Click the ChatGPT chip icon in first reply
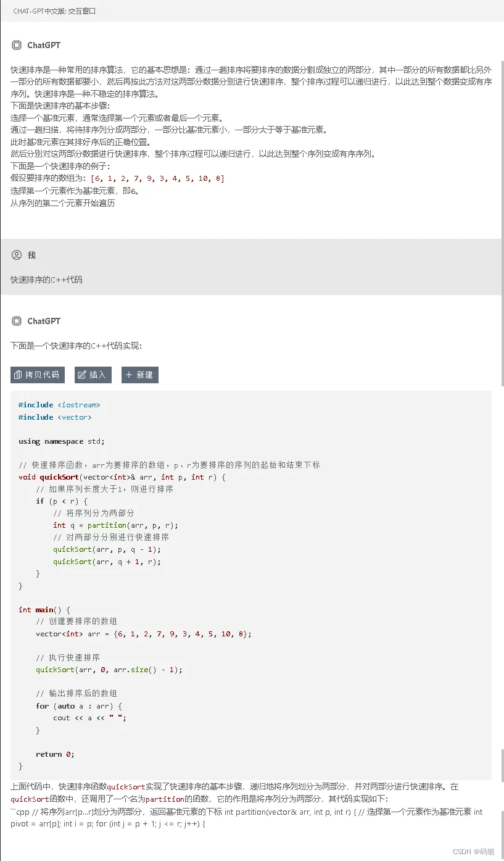Viewport: 504px width, 861px height. (x=17, y=45)
